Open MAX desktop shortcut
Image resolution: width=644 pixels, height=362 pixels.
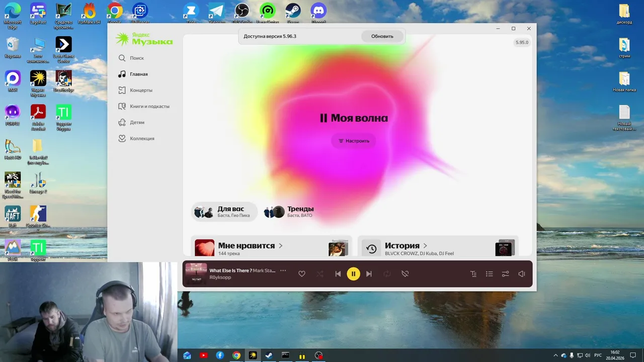(x=13, y=81)
